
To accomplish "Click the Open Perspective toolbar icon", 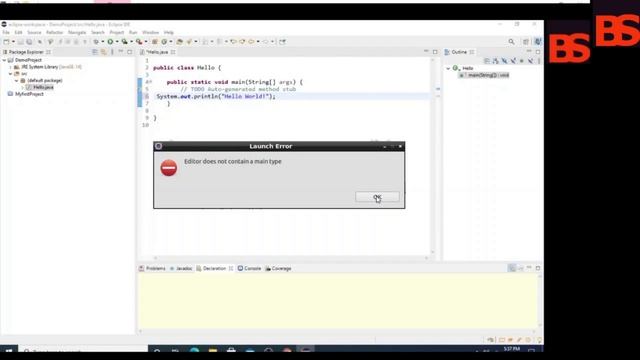I will (526, 42).
